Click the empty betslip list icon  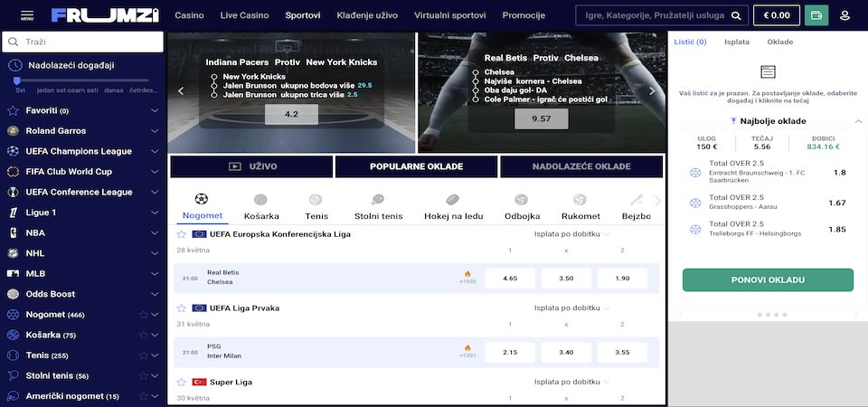pyautogui.click(x=768, y=71)
